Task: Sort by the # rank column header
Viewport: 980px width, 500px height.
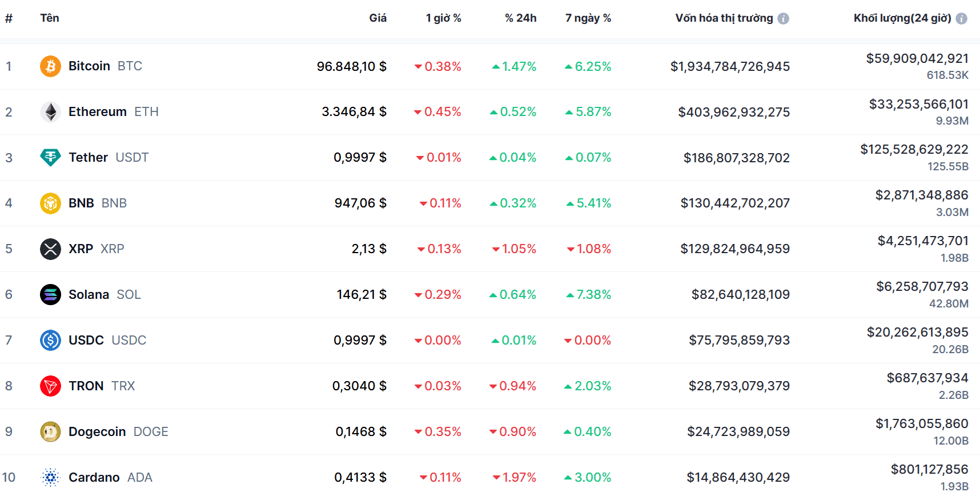Action: click(x=9, y=18)
